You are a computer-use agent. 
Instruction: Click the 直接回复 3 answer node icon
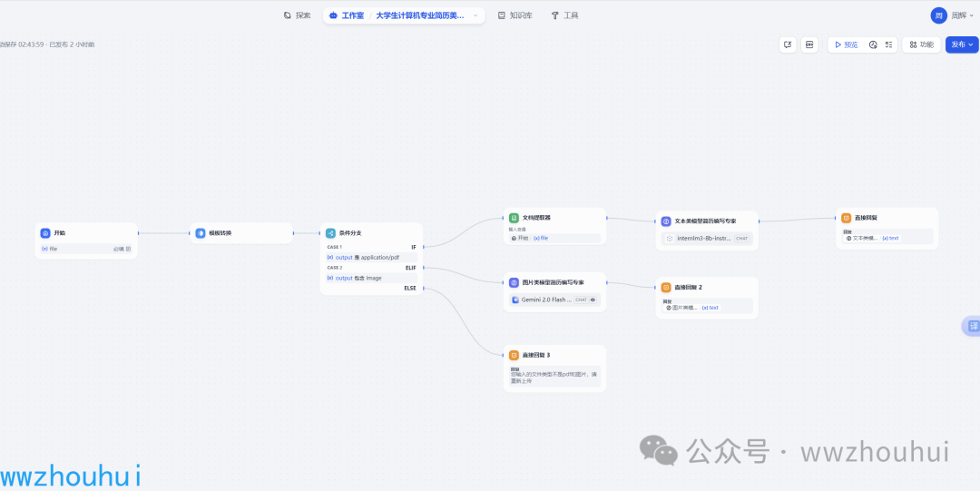(x=514, y=355)
